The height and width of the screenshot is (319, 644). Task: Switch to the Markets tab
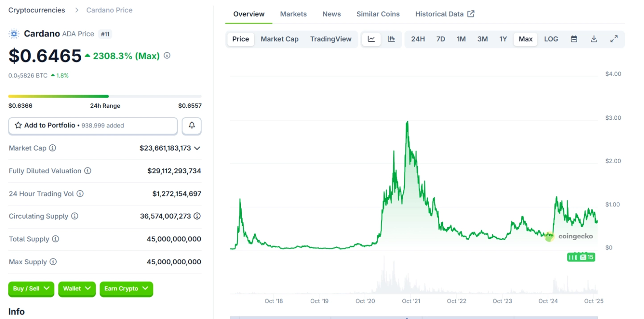293,14
